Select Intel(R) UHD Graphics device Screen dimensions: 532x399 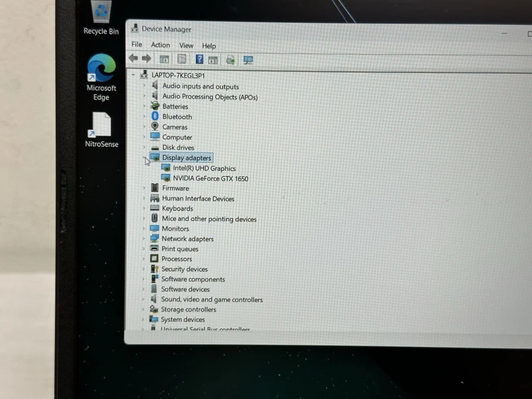click(204, 169)
